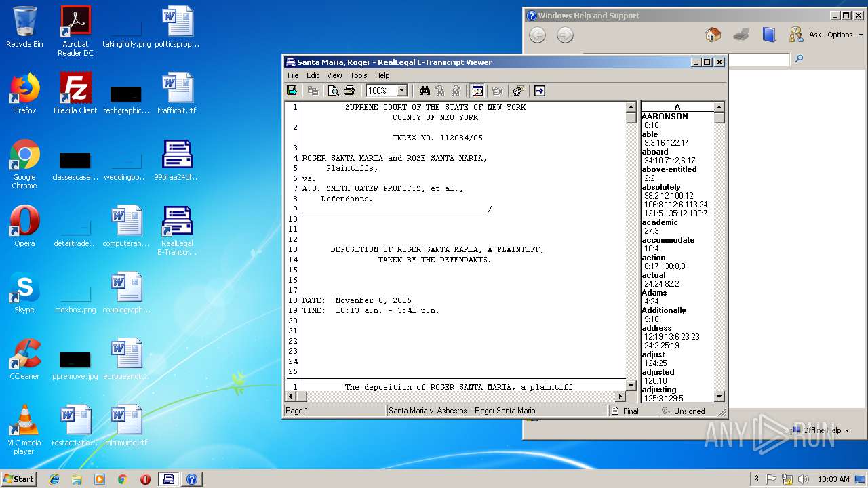
Task: Open FileZilla Client desktop shortcut
Action: [75, 94]
